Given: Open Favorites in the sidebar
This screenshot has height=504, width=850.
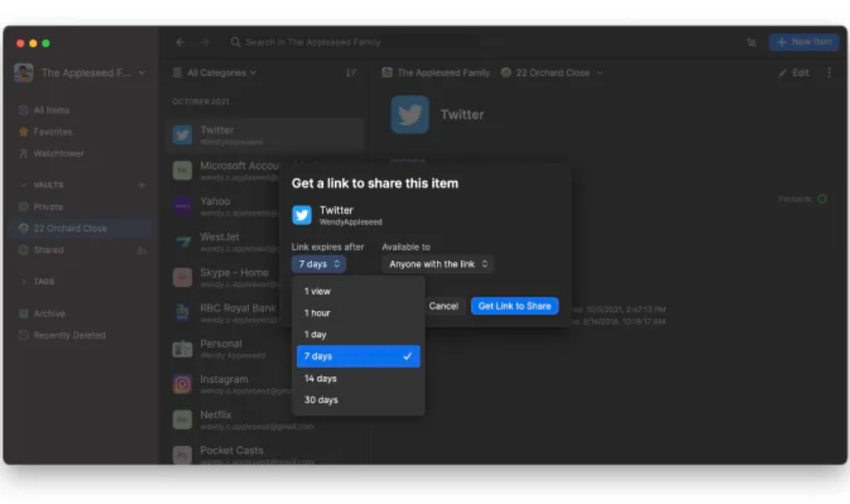Looking at the screenshot, I should point(82,132).
